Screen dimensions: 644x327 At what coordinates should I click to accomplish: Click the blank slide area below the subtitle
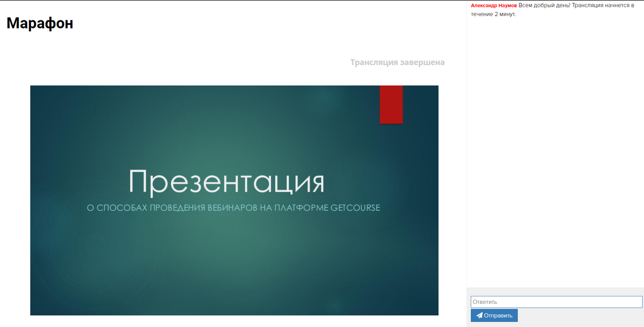(234, 263)
